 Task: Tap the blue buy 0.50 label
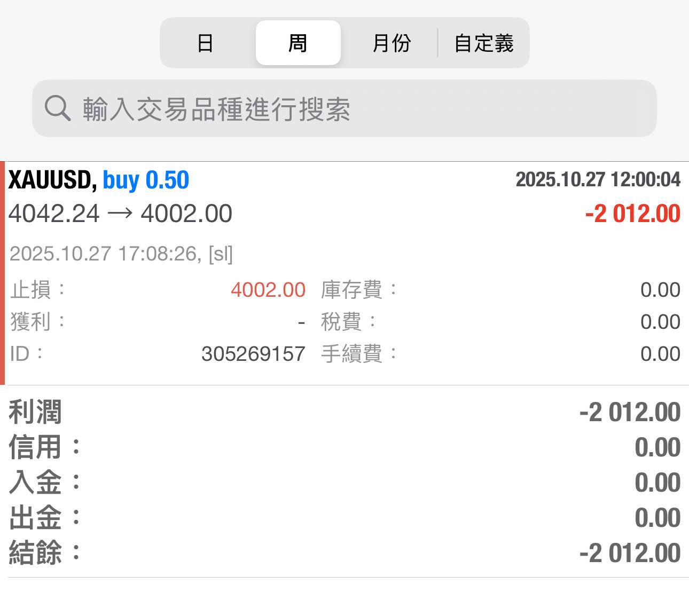[x=146, y=180]
